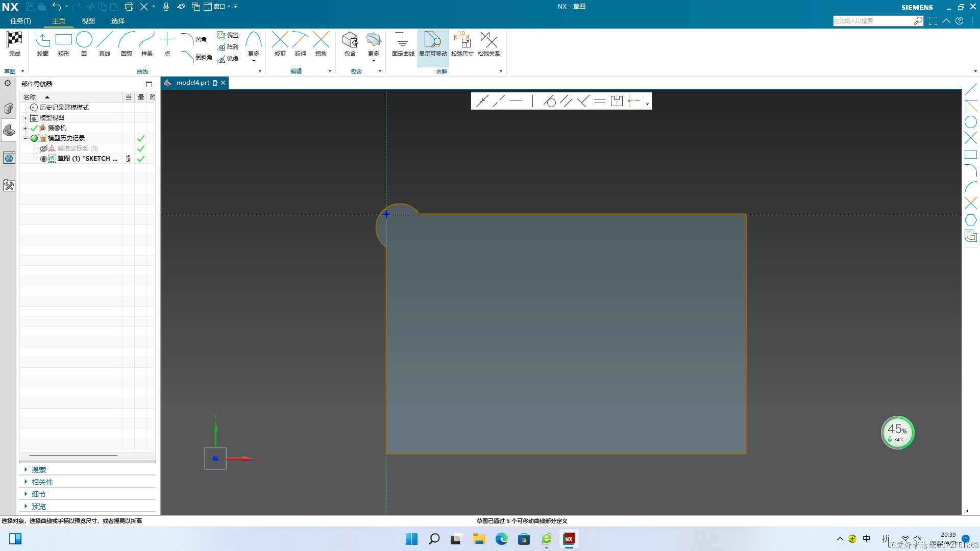Toggle the tangent constraint on floating toolbar
The height and width of the screenshot is (551, 980).
point(549,101)
